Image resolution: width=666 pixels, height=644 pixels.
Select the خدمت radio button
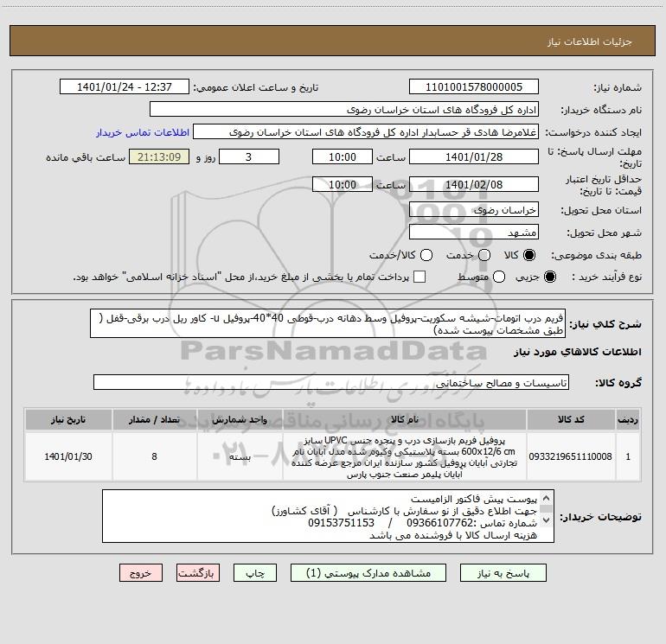[484, 255]
